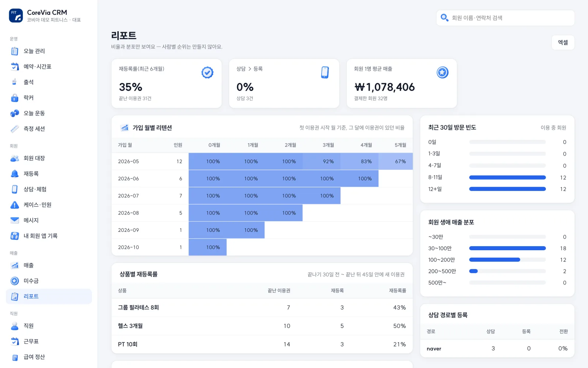Click the search magnifier icon
Viewport: 588px width, 368px height.
pyautogui.click(x=444, y=18)
